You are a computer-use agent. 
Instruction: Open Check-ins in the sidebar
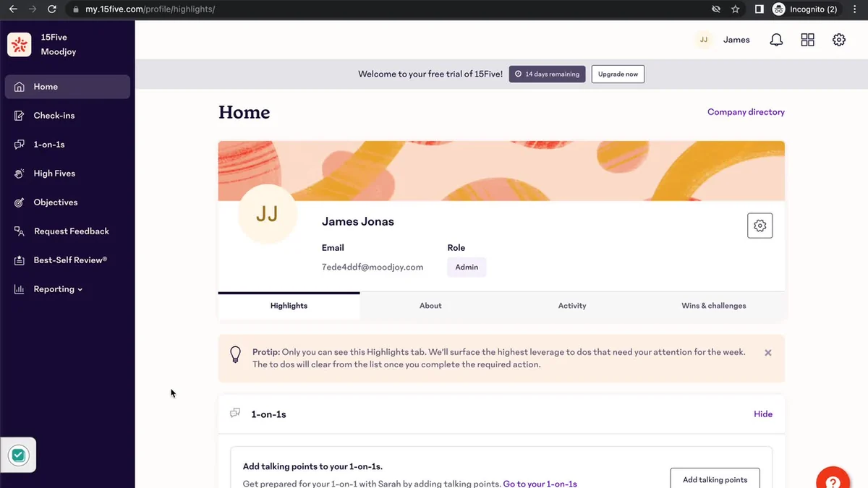(67, 116)
